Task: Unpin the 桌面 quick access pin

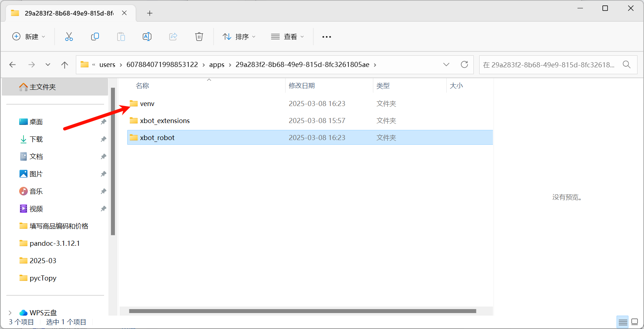Action: pyautogui.click(x=103, y=122)
